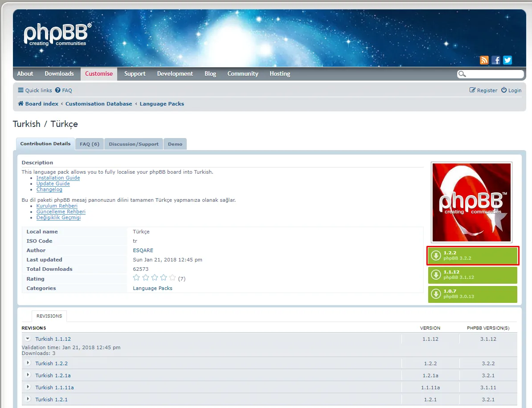532x408 pixels.
Task: Click the Login link
Action: pyautogui.click(x=512, y=90)
